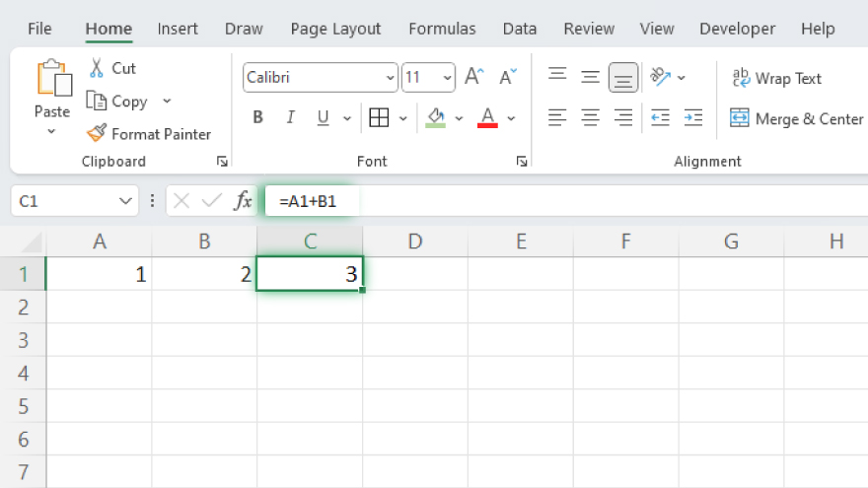Image resolution: width=868 pixels, height=488 pixels.
Task: Open the Calibri font name dropdown
Action: (x=390, y=77)
